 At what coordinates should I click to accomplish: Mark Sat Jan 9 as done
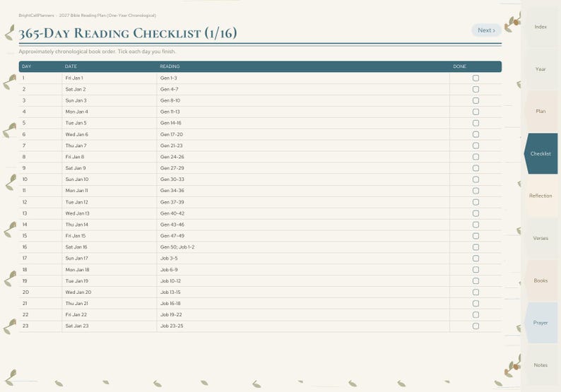point(476,168)
